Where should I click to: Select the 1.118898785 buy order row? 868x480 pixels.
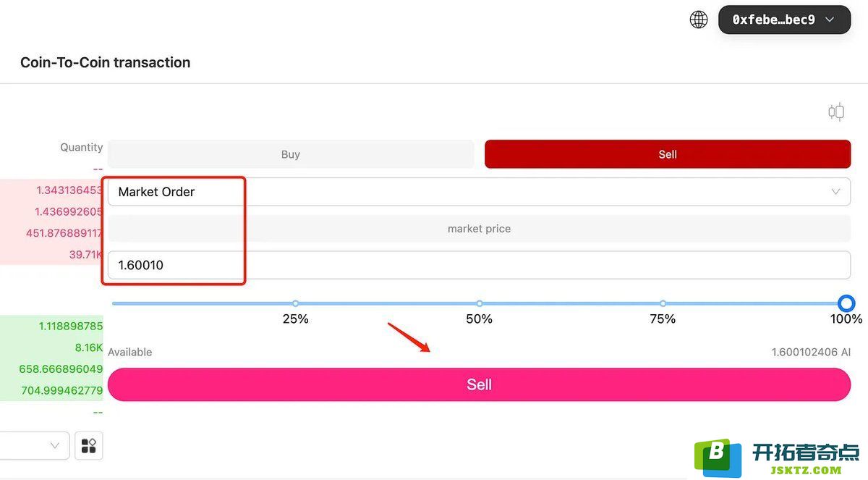point(51,327)
